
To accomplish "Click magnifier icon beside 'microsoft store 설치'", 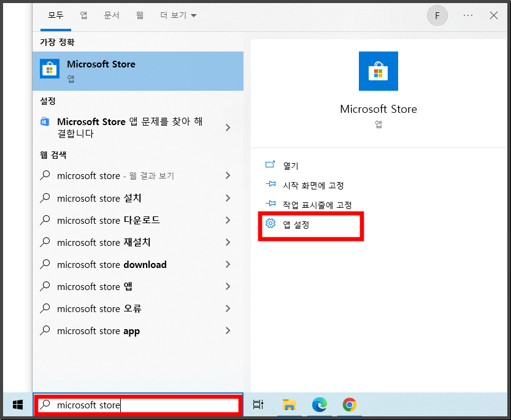I will tap(45, 198).
